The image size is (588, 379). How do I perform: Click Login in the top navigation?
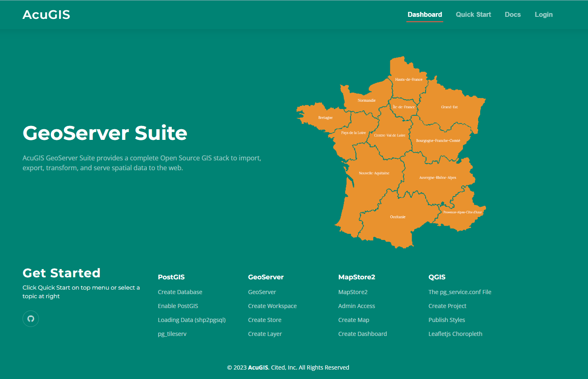pyautogui.click(x=544, y=14)
